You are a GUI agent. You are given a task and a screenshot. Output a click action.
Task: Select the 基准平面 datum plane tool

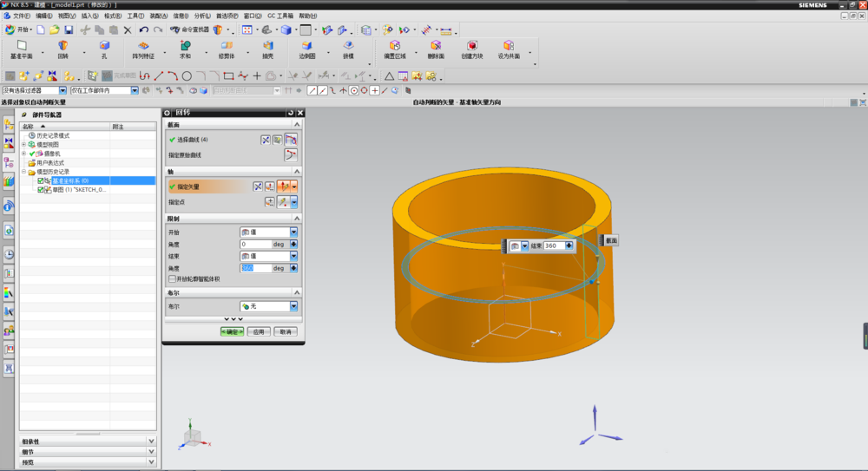[x=22, y=47]
